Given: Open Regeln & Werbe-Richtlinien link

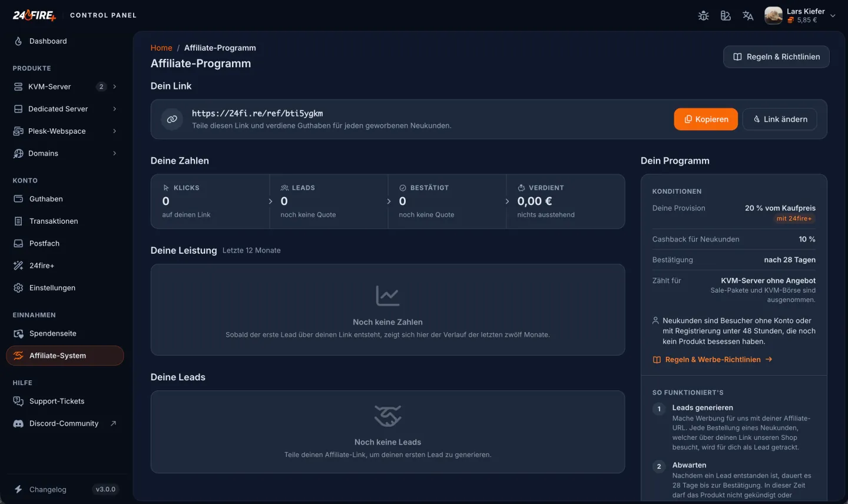Looking at the screenshot, I should point(713,360).
